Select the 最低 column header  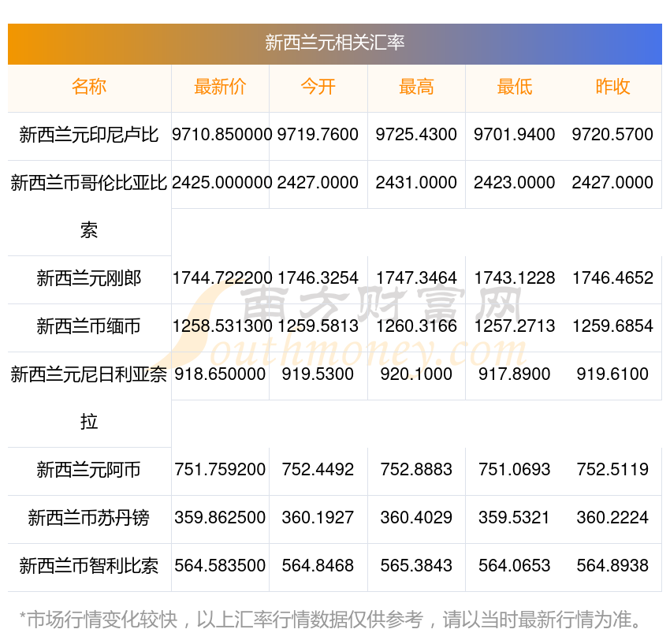[x=515, y=87]
